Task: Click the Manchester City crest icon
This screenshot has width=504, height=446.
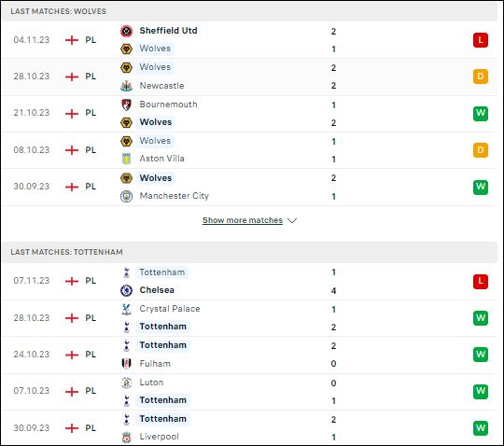Action: point(126,196)
